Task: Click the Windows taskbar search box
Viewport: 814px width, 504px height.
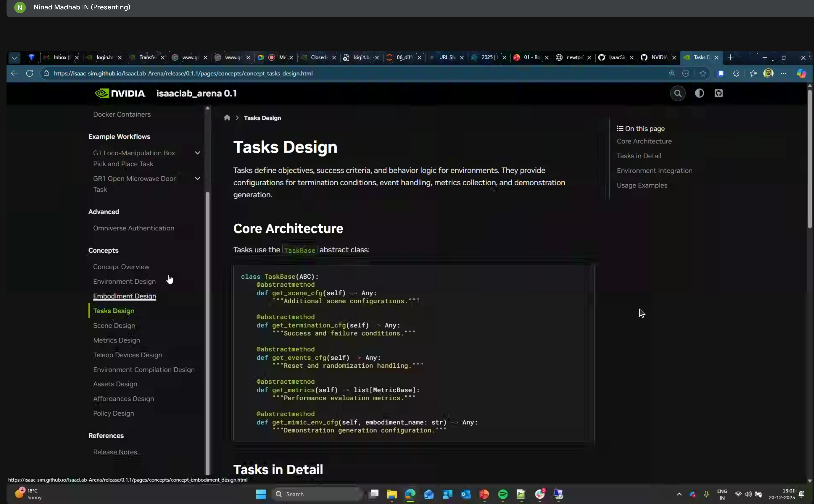Action: pos(317,494)
